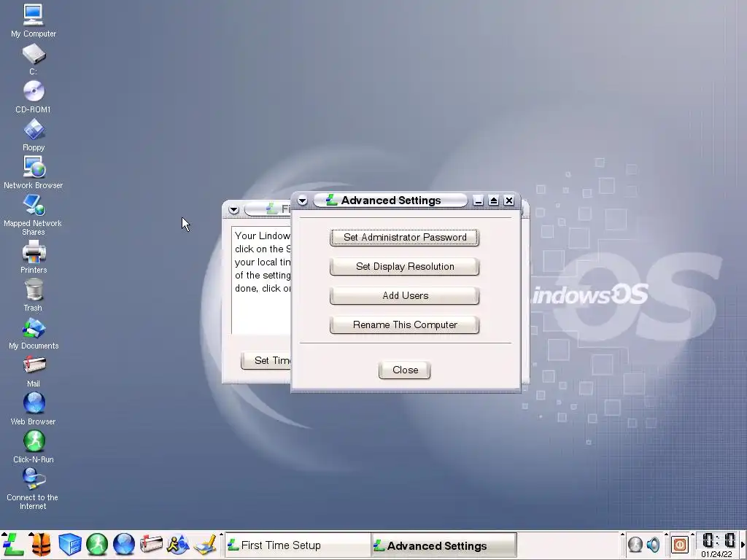Open the Lindows L start menu
Viewport: 747px width, 560px height.
(x=13, y=545)
